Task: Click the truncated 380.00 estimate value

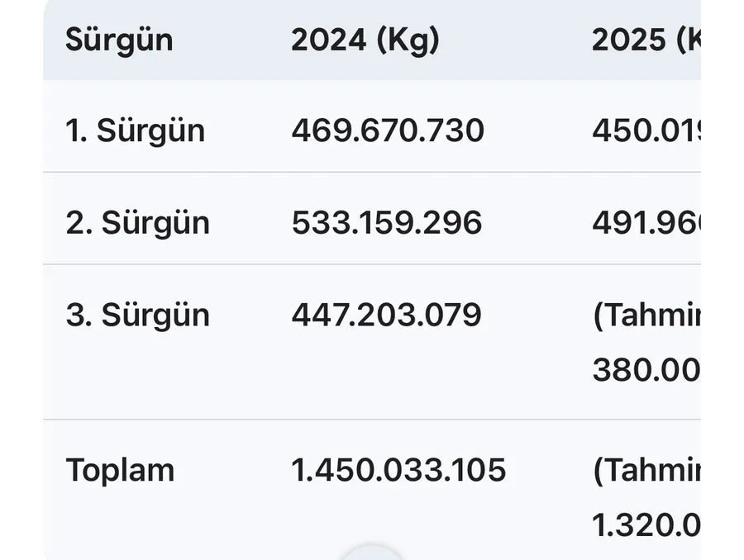Action: (646, 370)
